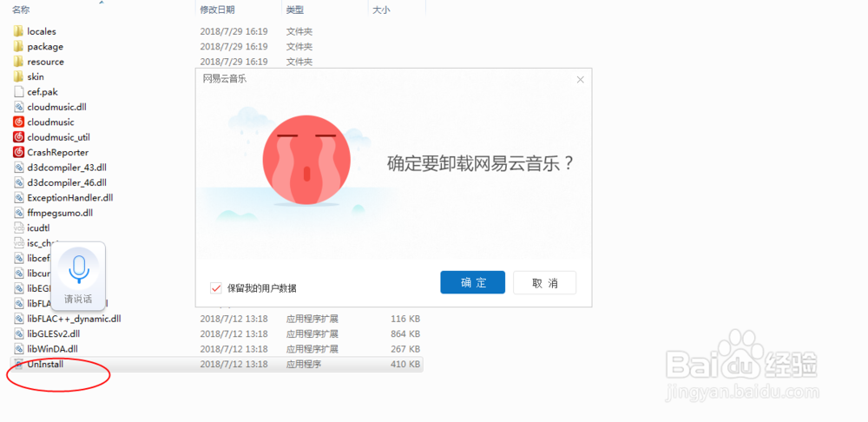Screen dimensions: 868x422
Task: Select the cef.pak file icon
Action: pyautogui.click(x=18, y=92)
